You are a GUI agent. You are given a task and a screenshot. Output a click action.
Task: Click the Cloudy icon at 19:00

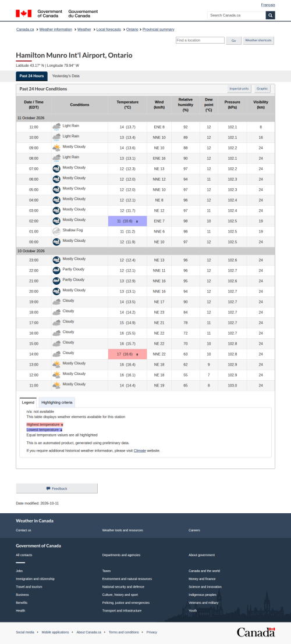pyautogui.click(x=56, y=302)
